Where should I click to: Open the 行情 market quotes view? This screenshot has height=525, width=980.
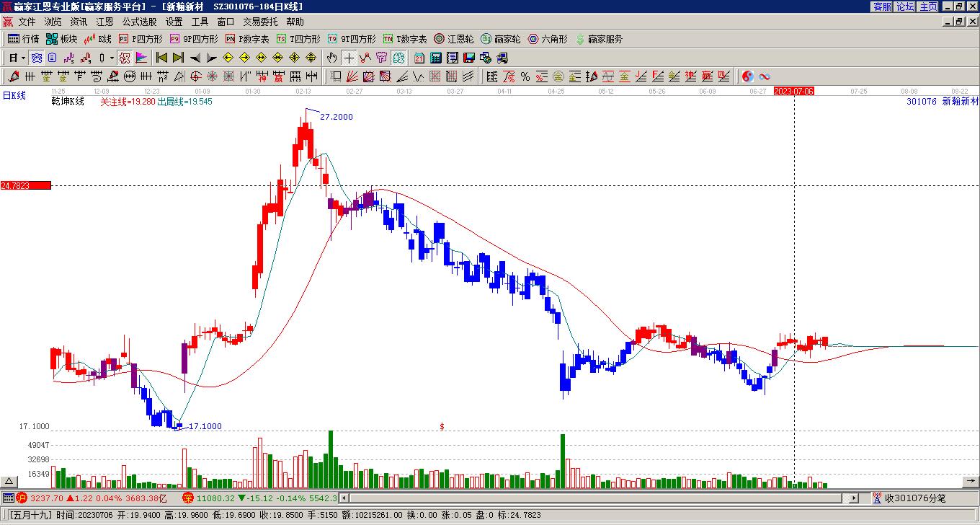coord(23,39)
